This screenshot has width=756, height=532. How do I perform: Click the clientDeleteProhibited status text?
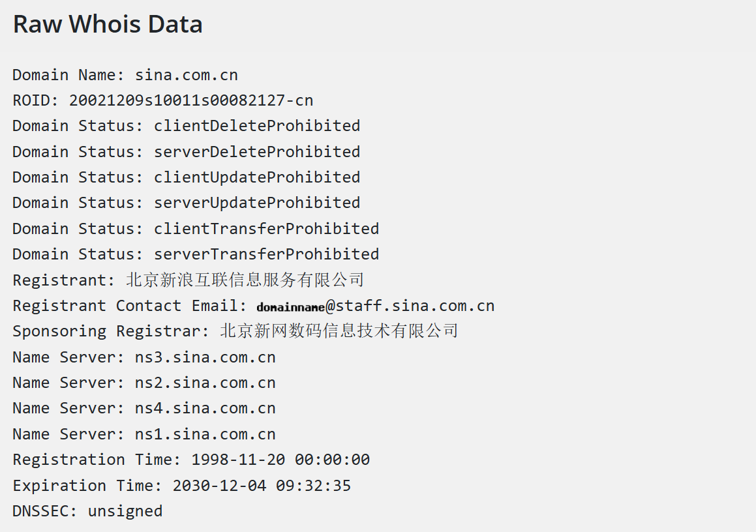click(256, 126)
